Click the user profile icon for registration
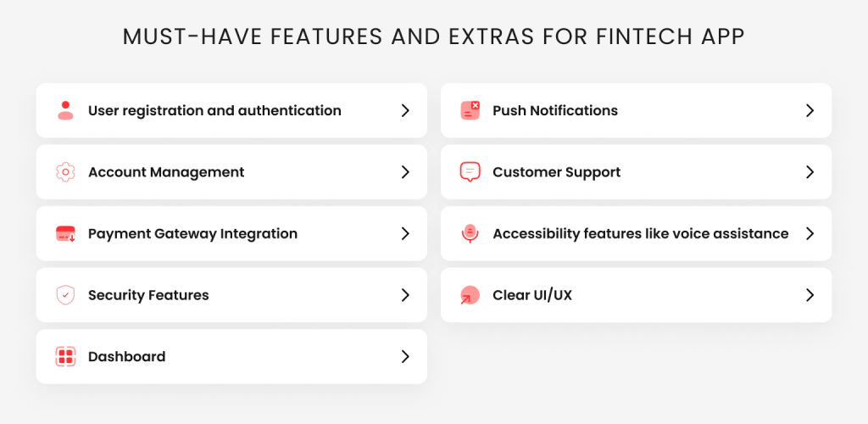Screen dimensions: 868x424 tap(65, 110)
